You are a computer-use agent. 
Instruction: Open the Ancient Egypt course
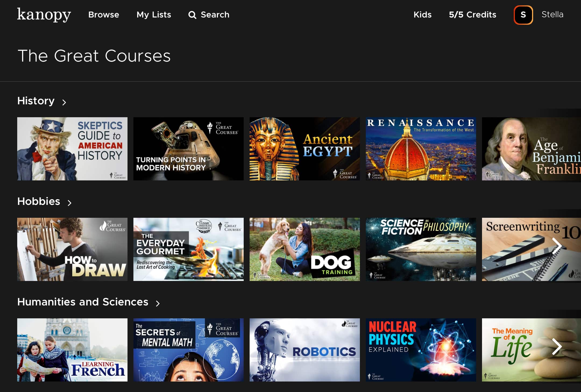[305, 149]
